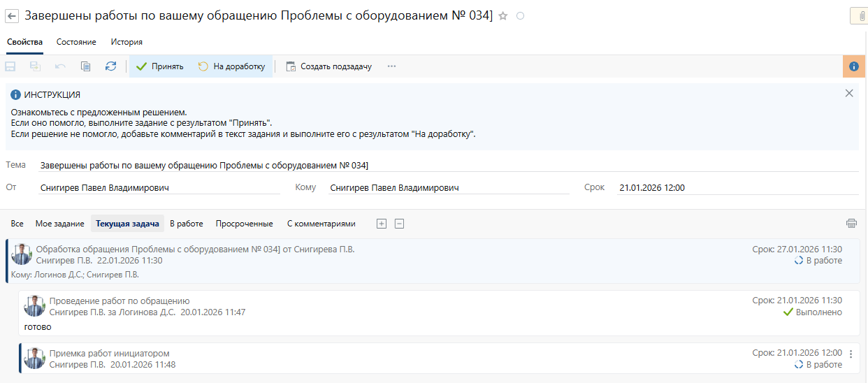
Task: Send task back with На доработку
Action: click(231, 66)
